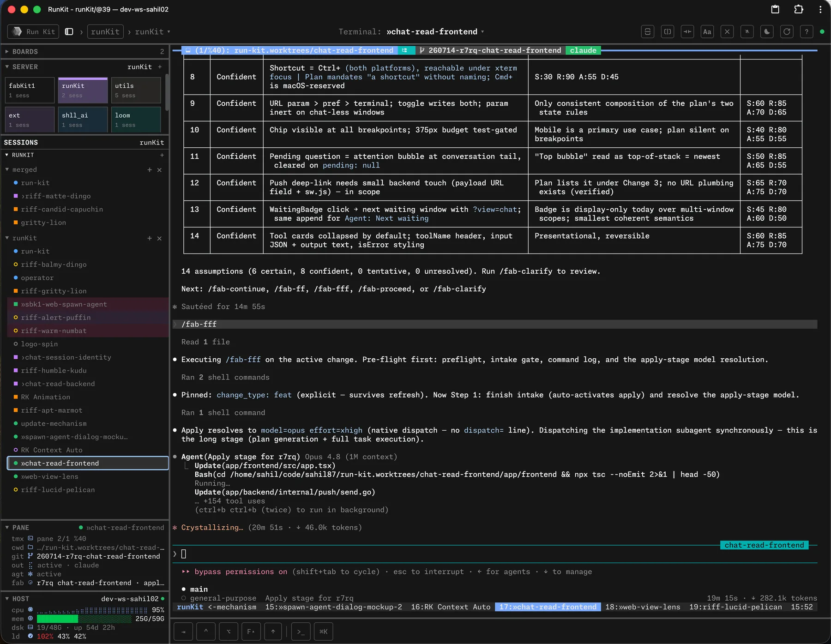
Task: Add window to runKit session
Action: tap(150, 238)
